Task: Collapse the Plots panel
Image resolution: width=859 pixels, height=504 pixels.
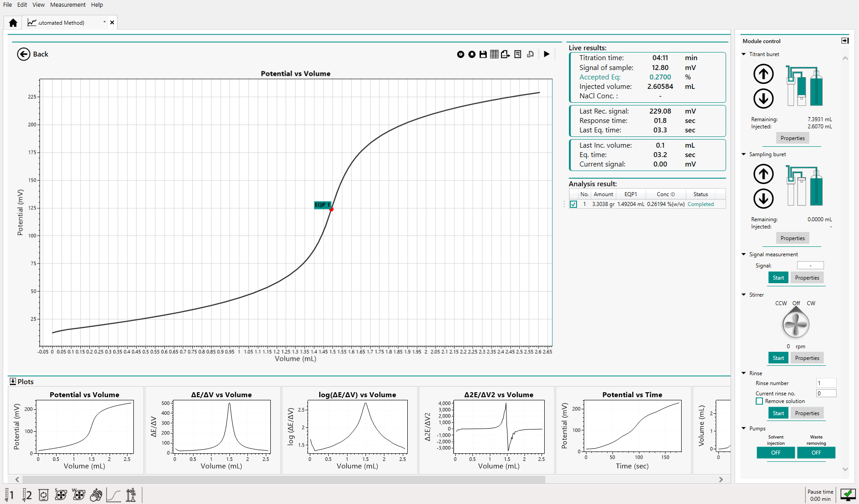Action: (x=13, y=381)
